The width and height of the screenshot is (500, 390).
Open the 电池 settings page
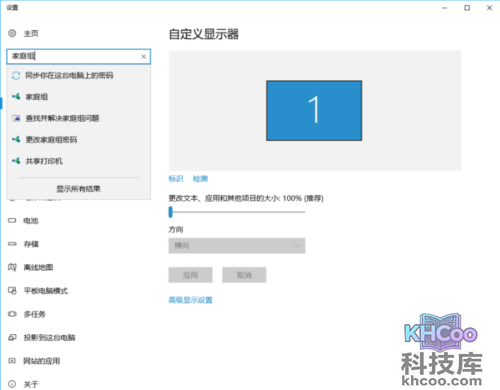coord(31,221)
